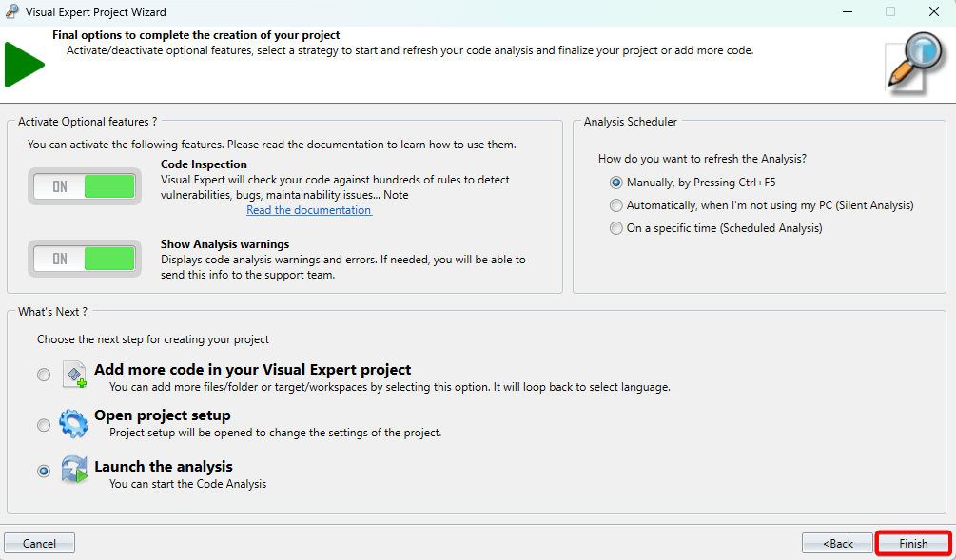The image size is (956, 560).
Task: Select Automatically Silent Analysis option
Action: pos(616,205)
